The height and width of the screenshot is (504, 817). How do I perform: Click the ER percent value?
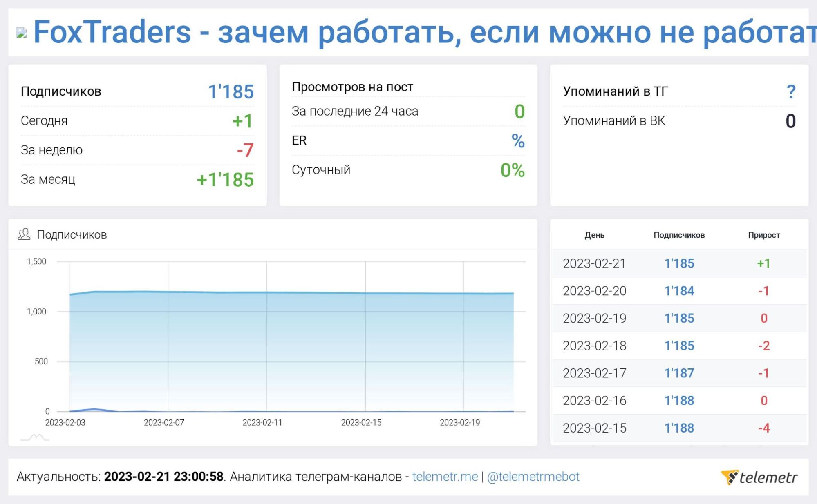click(x=518, y=141)
